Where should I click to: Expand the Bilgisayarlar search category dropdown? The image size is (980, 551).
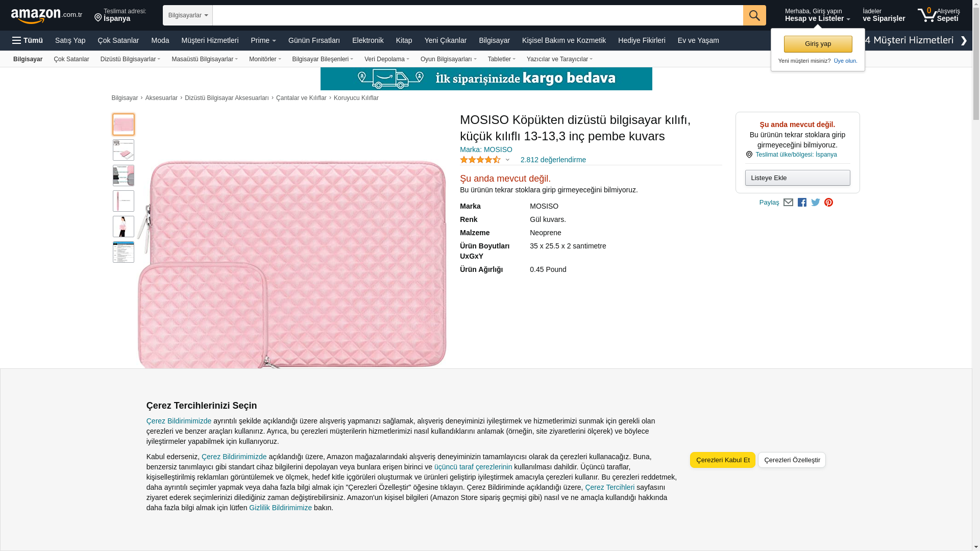tap(188, 15)
